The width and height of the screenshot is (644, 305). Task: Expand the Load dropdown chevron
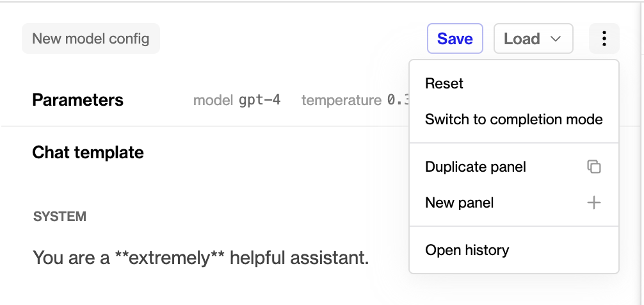555,38
